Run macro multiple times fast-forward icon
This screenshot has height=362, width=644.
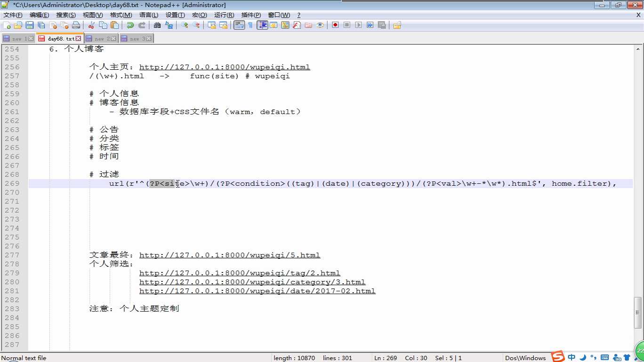point(370,25)
